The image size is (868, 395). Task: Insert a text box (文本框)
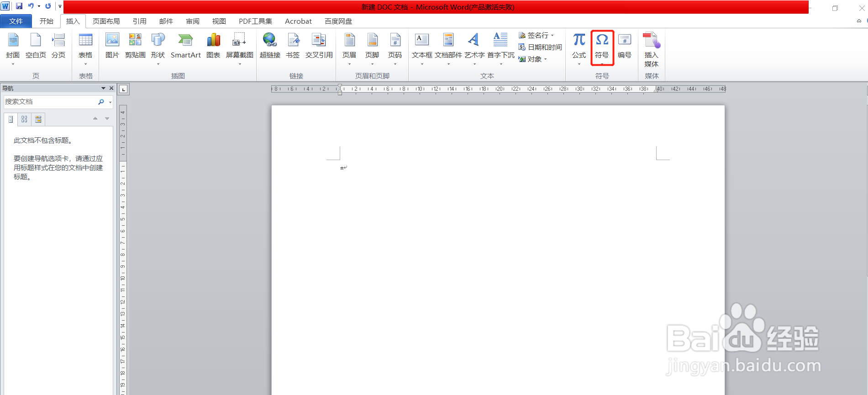point(422,48)
